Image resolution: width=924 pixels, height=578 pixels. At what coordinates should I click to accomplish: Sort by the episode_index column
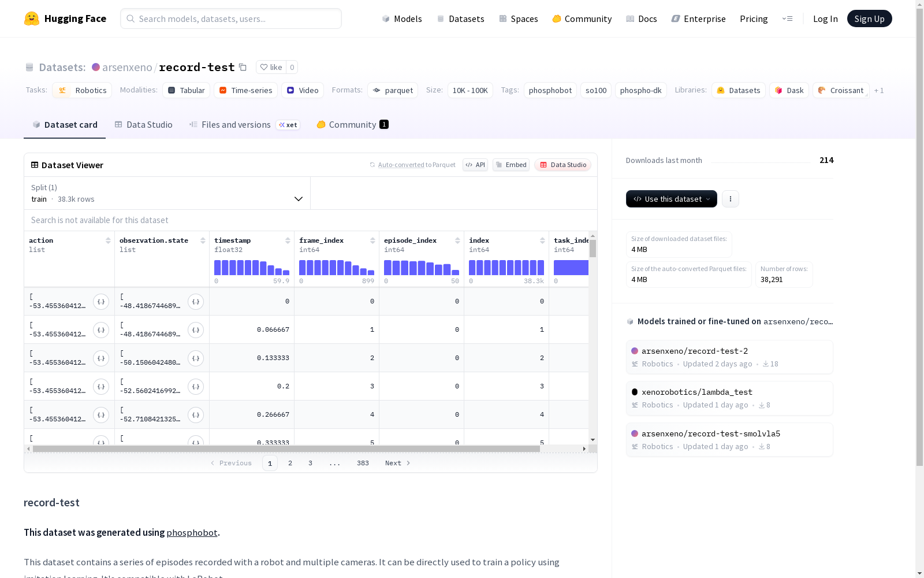(x=457, y=240)
